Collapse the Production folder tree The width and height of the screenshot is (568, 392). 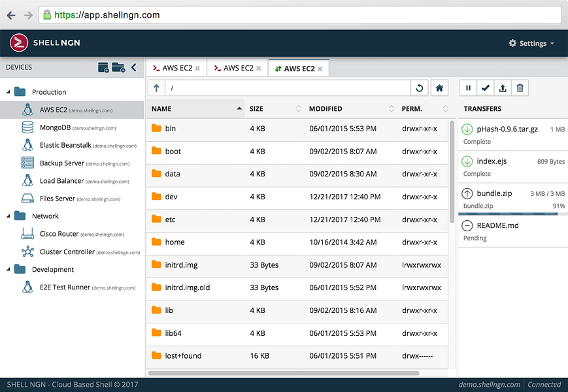8,92
